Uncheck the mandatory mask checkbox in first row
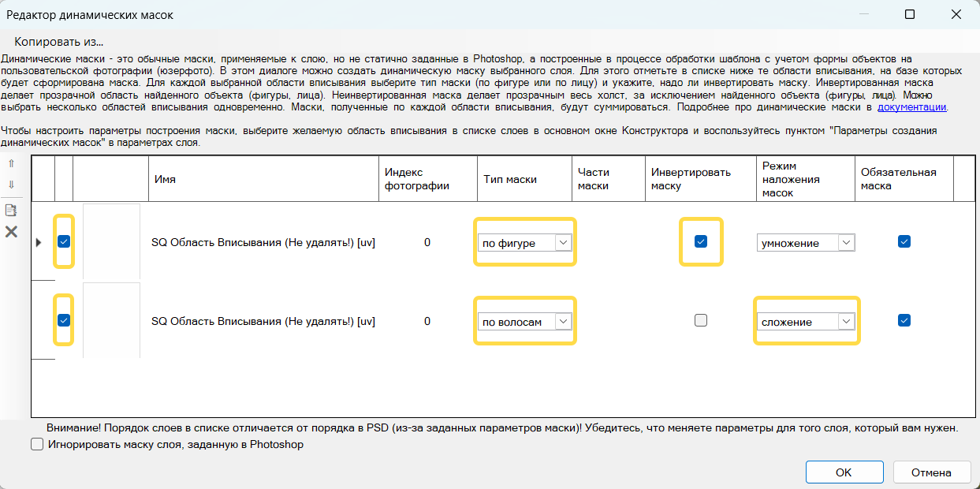980x489 pixels. pos(904,241)
